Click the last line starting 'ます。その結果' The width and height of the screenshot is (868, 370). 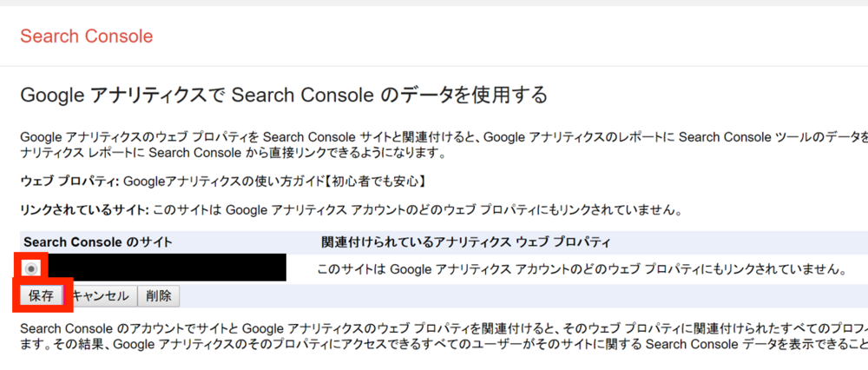pos(444,345)
